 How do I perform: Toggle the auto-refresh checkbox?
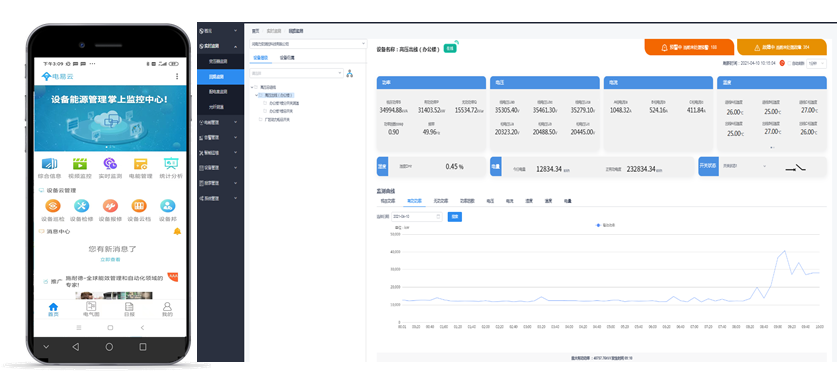pyautogui.click(x=789, y=63)
